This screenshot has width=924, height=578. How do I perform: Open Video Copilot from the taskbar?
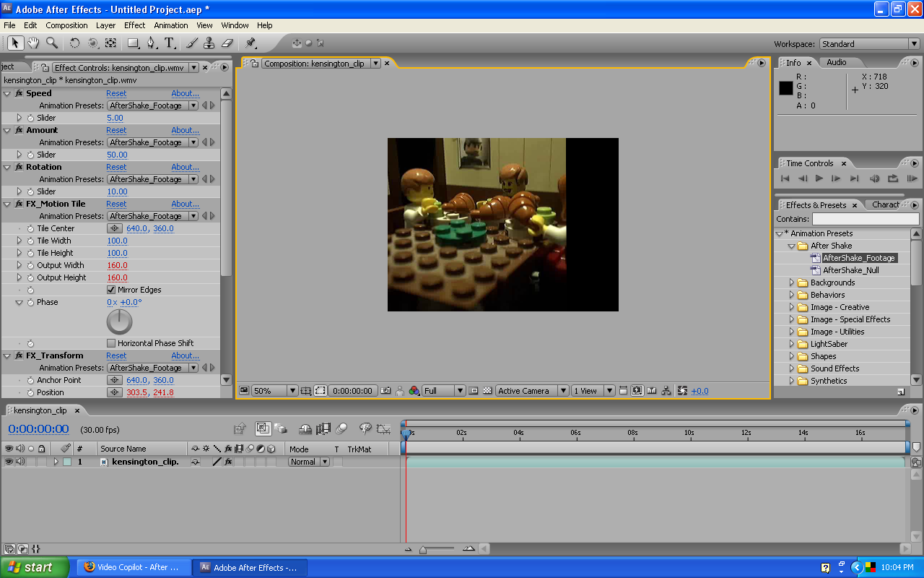[133, 567]
